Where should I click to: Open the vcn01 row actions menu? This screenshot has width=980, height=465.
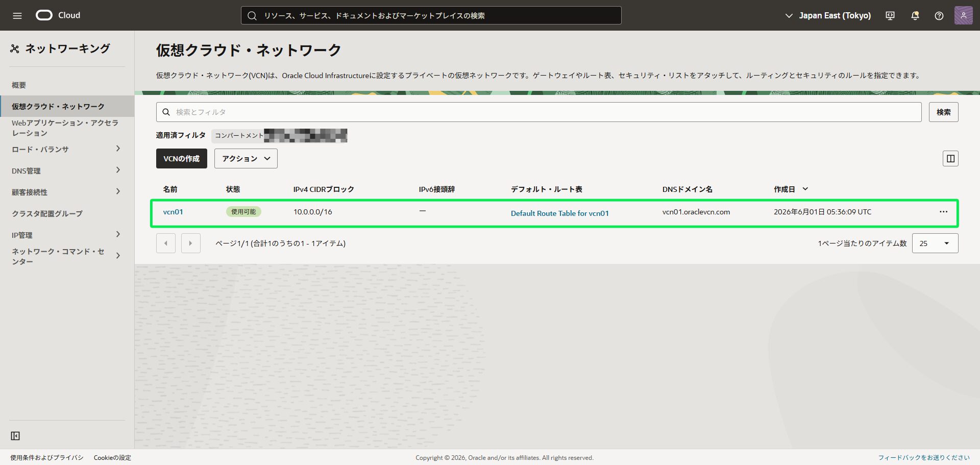(943, 212)
